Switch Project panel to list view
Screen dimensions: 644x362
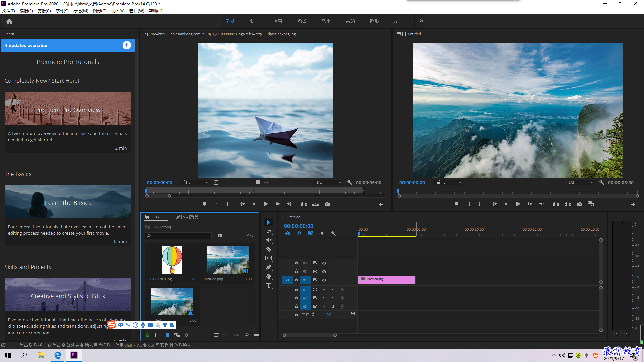pyautogui.click(x=157, y=335)
